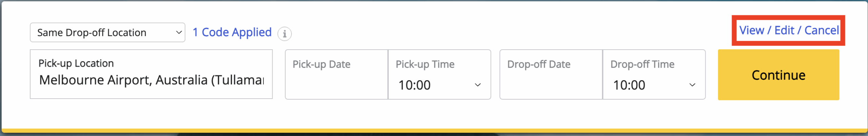The width and height of the screenshot is (868, 136).
Task: Click the Drop-off Date label
Action: point(539,64)
